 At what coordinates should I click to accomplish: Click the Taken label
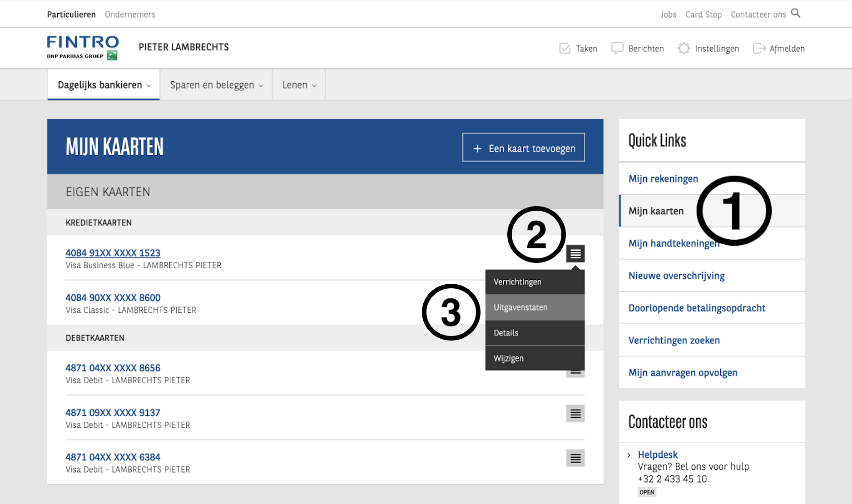coord(586,49)
